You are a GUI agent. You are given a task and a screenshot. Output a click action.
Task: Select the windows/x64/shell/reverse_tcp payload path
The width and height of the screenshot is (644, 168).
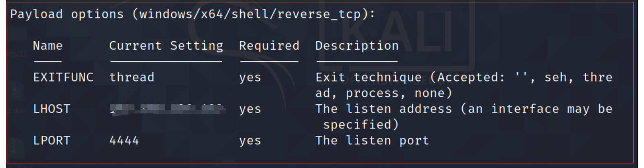(x=250, y=14)
